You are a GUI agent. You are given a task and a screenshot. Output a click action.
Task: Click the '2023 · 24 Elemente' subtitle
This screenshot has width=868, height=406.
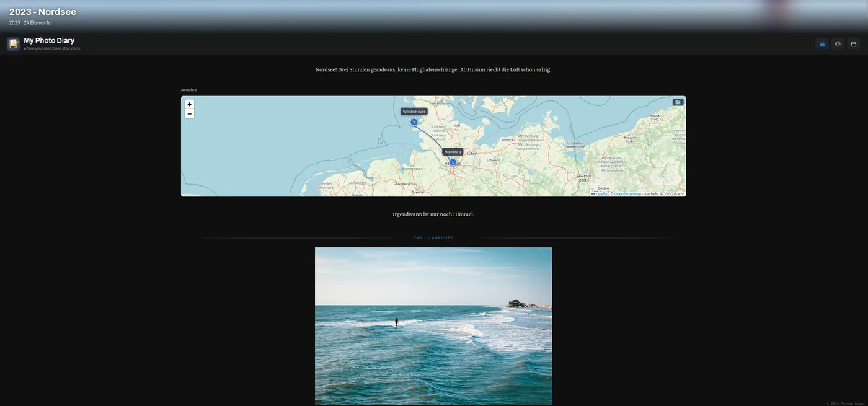click(x=30, y=23)
